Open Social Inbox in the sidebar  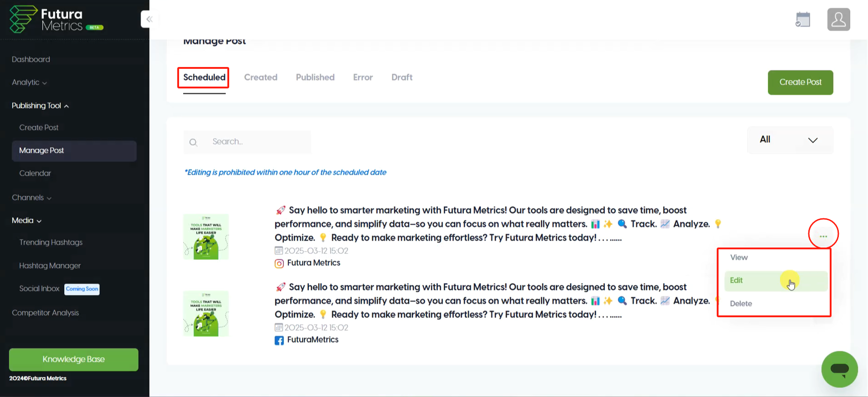[39, 289]
